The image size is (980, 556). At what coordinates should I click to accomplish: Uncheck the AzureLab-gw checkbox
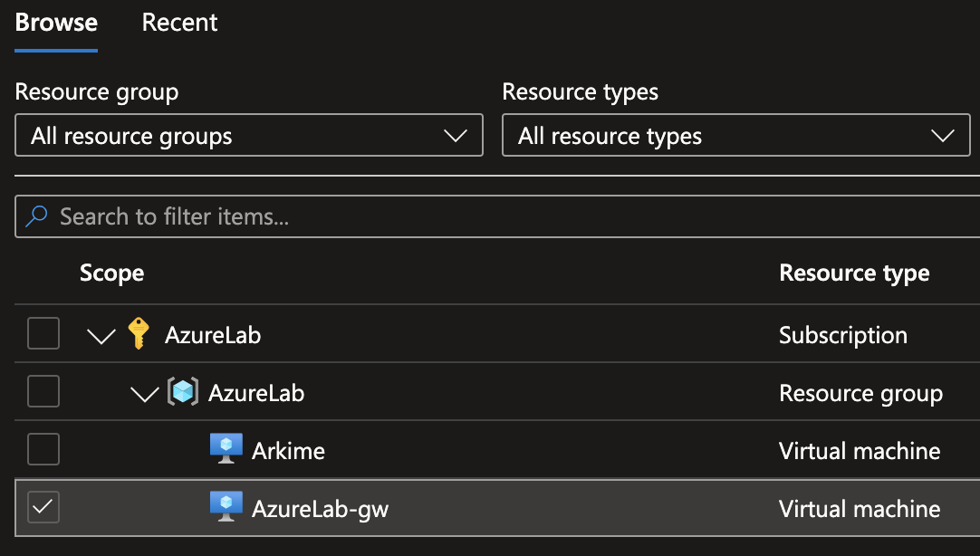tap(43, 507)
